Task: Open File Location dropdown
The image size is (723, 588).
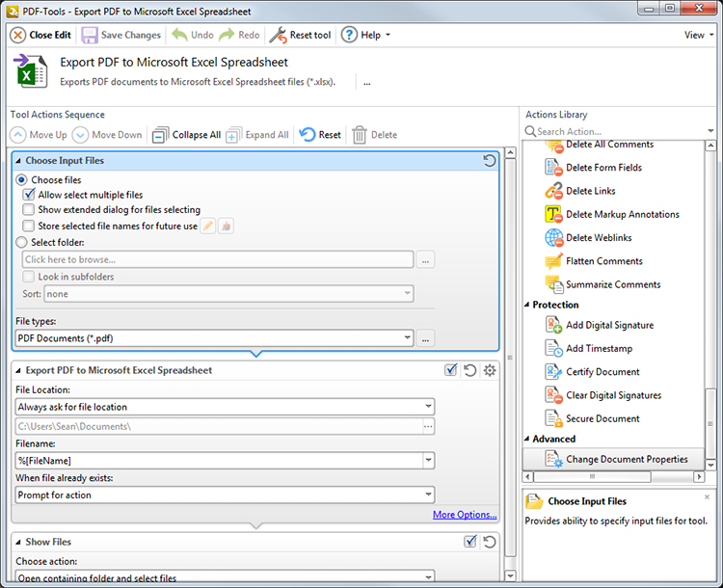Action: tap(225, 407)
